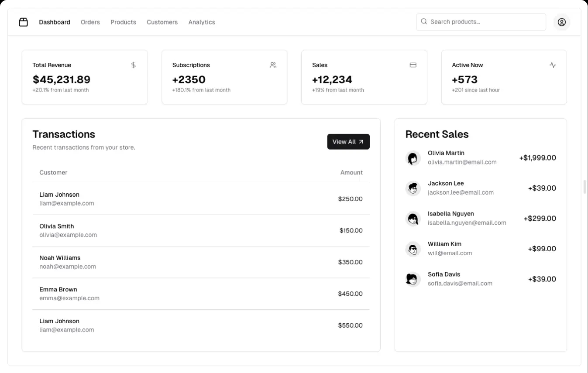
Task: Open the user account avatar menu
Action: [562, 22]
